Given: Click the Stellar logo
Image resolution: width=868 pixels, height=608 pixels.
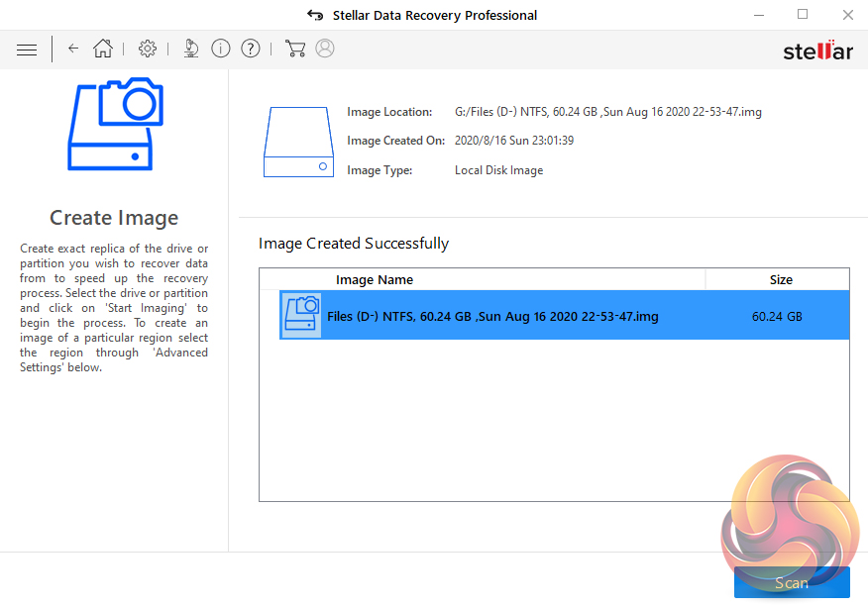Looking at the screenshot, I should coord(817,51).
